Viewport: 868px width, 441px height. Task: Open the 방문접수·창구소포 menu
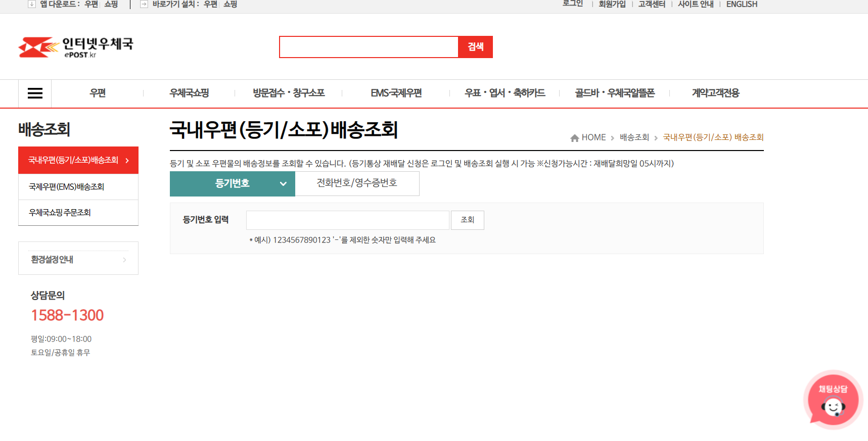tap(289, 93)
